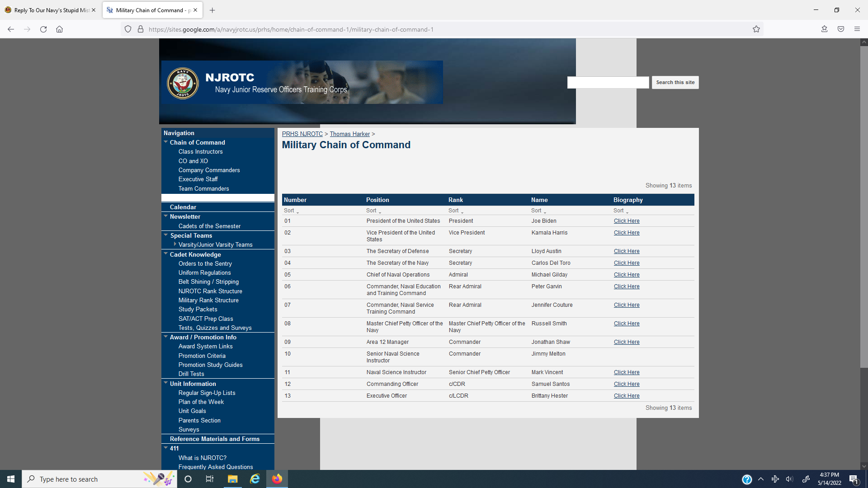The height and width of the screenshot is (488, 868).
Task: Click the Thomas Harker breadcrumb link
Action: pos(349,134)
